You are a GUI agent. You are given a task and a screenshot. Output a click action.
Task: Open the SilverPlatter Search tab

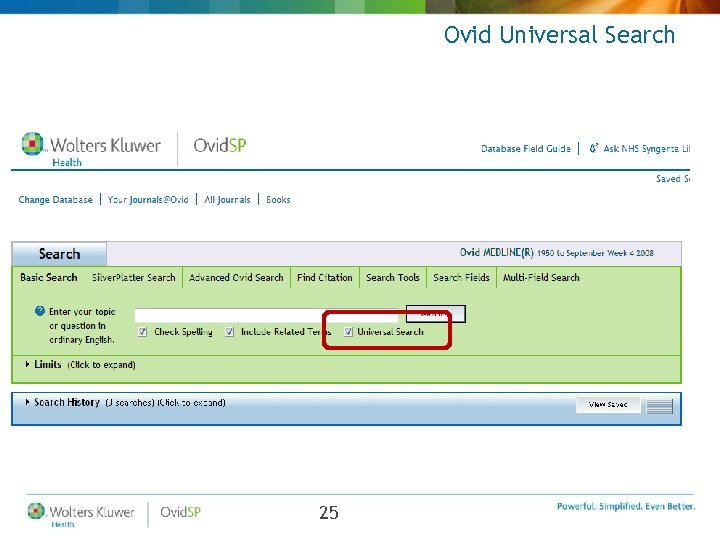pyautogui.click(x=134, y=277)
